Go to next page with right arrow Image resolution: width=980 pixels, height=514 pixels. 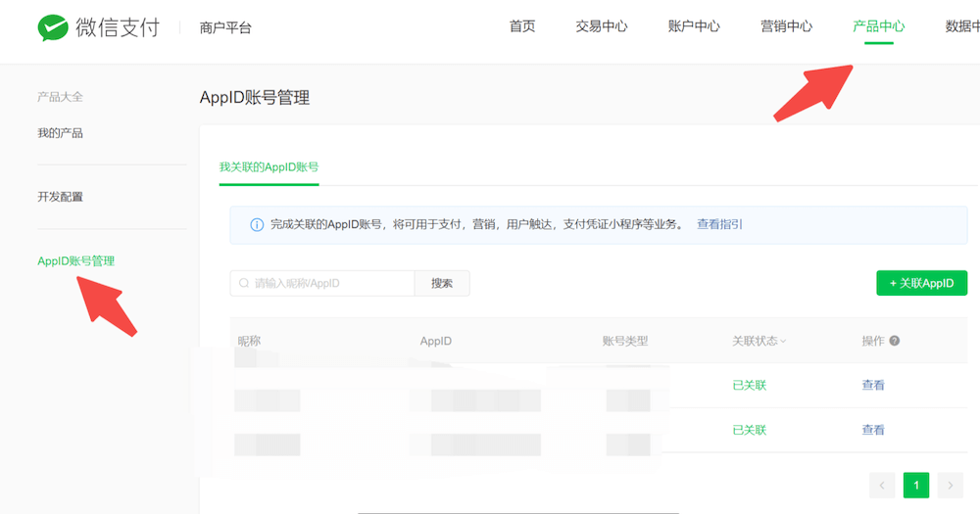pyautogui.click(x=949, y=485)
